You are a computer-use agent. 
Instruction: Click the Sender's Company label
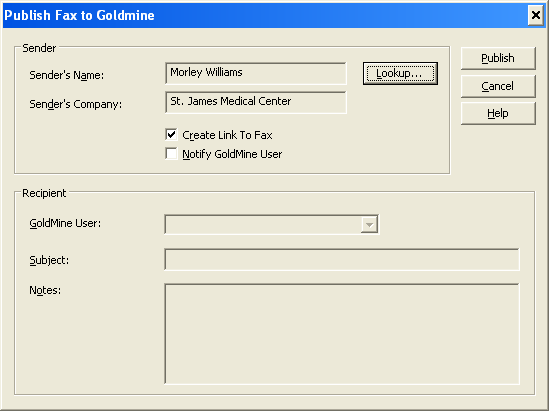[x=75, y=104]
